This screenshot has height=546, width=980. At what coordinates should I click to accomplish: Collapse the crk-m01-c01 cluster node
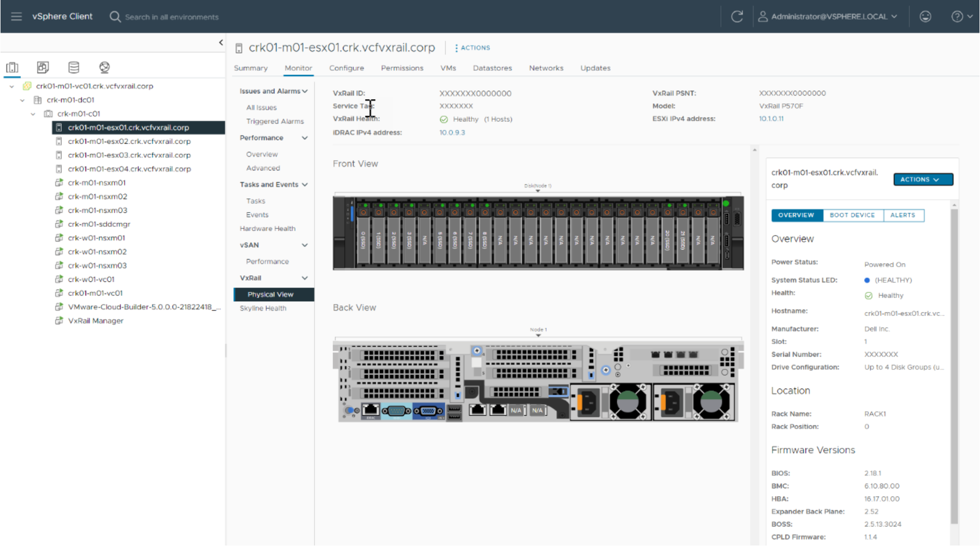pos(33,113)
